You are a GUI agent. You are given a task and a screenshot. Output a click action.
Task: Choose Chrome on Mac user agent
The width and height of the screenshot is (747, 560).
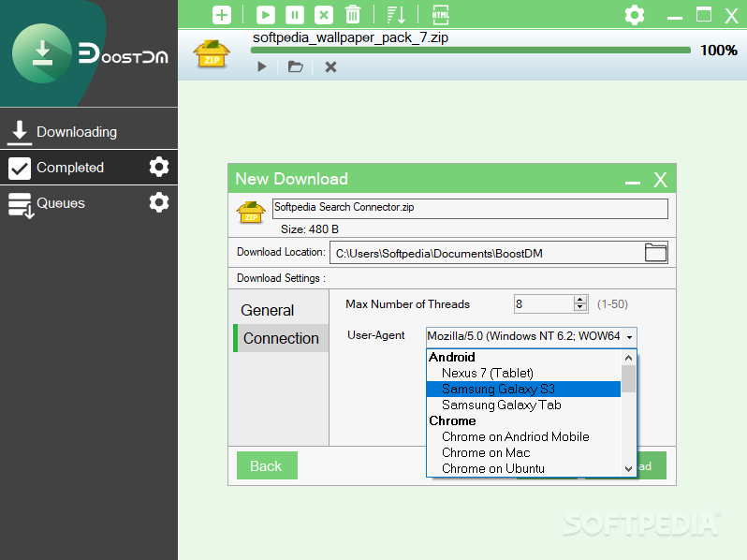(x=523, y=452)
